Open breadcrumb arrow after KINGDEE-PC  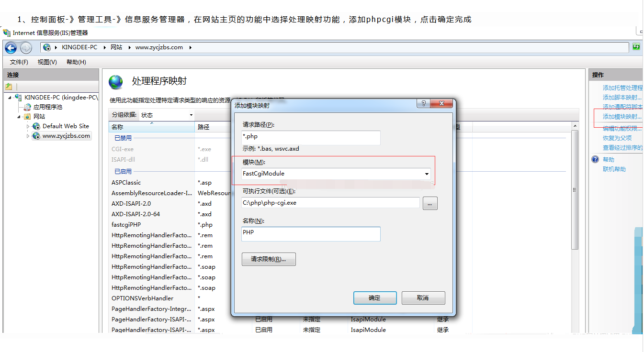point(104,47)
